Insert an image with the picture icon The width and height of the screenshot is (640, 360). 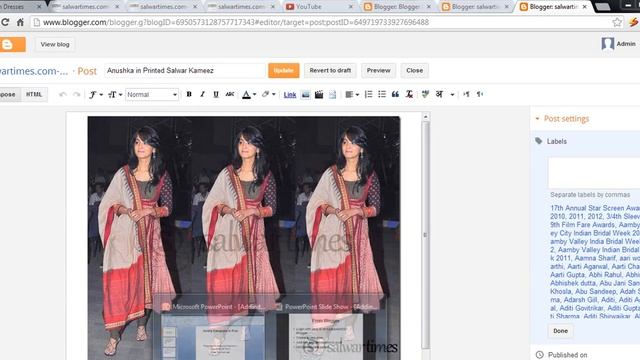tap(305, 95)
